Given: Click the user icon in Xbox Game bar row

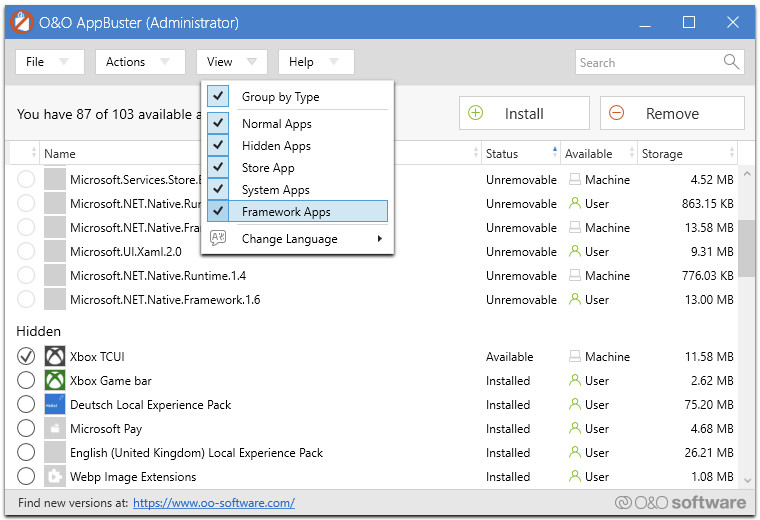Looking at the screenshot, I should [575, 380].
